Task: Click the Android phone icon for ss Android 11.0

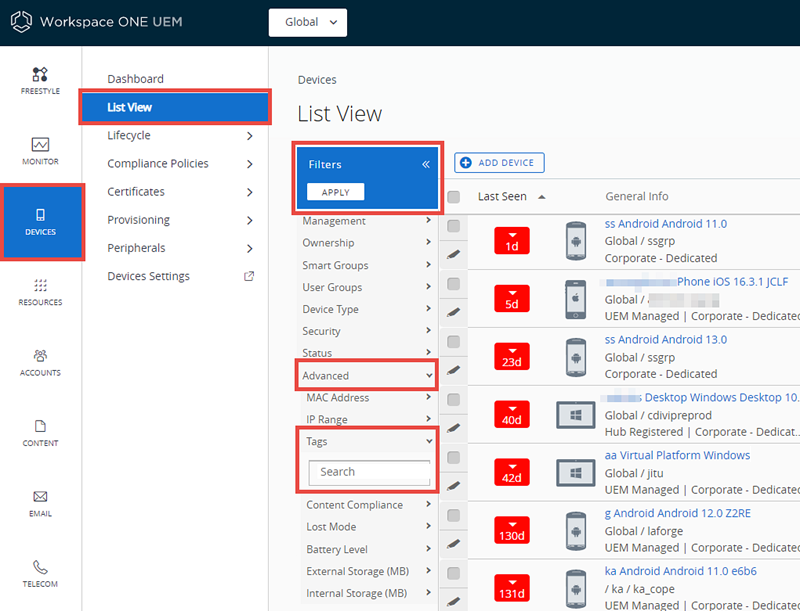Action: 576,241
